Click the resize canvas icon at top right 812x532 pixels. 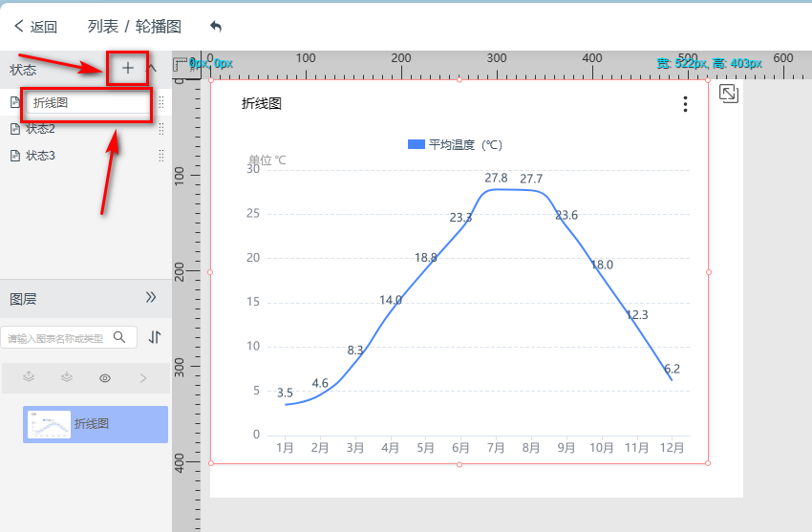(728, 94)
